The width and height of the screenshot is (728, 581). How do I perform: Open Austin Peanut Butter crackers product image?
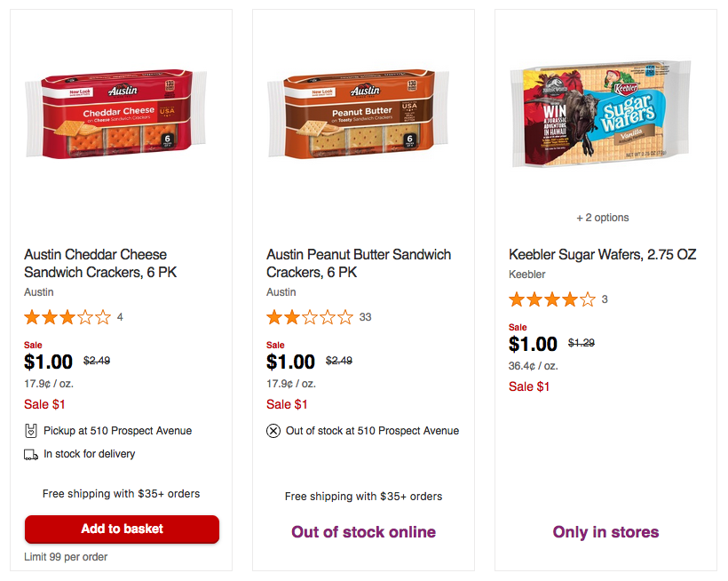click(x=358, y=115)
